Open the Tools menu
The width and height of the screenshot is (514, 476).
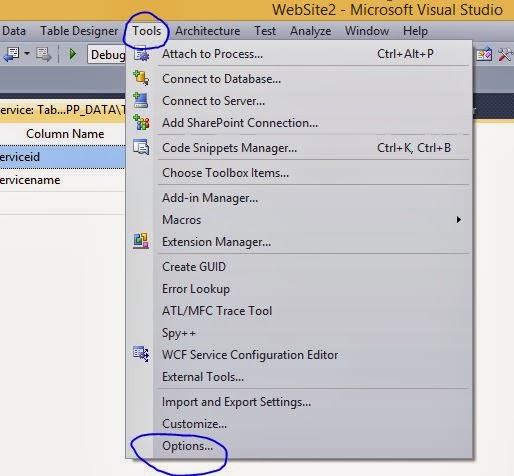click(147, 31)
